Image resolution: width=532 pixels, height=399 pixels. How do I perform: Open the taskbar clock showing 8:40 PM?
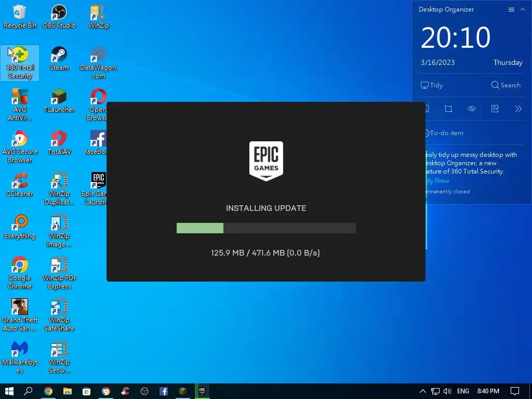[488, 391]
